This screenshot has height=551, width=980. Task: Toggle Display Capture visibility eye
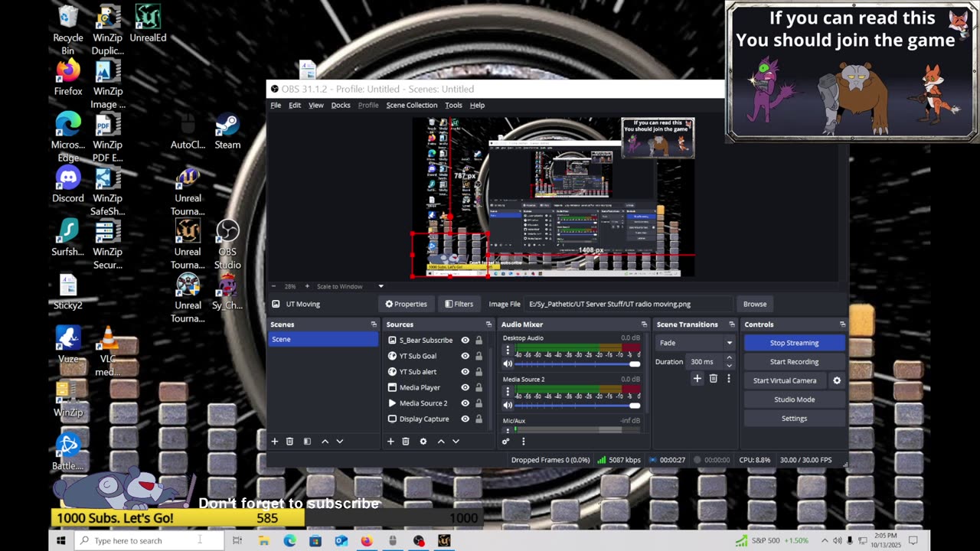(x=465, y=419)
